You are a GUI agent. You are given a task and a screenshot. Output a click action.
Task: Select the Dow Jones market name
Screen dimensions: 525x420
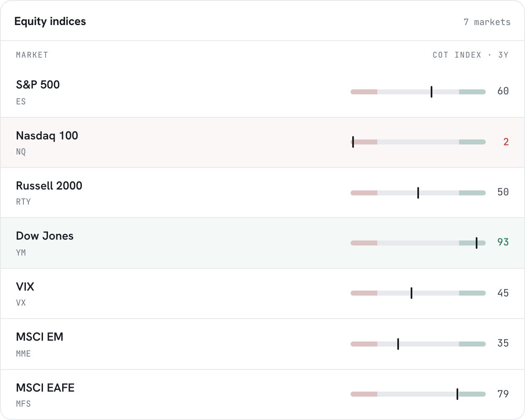point(45,236)
